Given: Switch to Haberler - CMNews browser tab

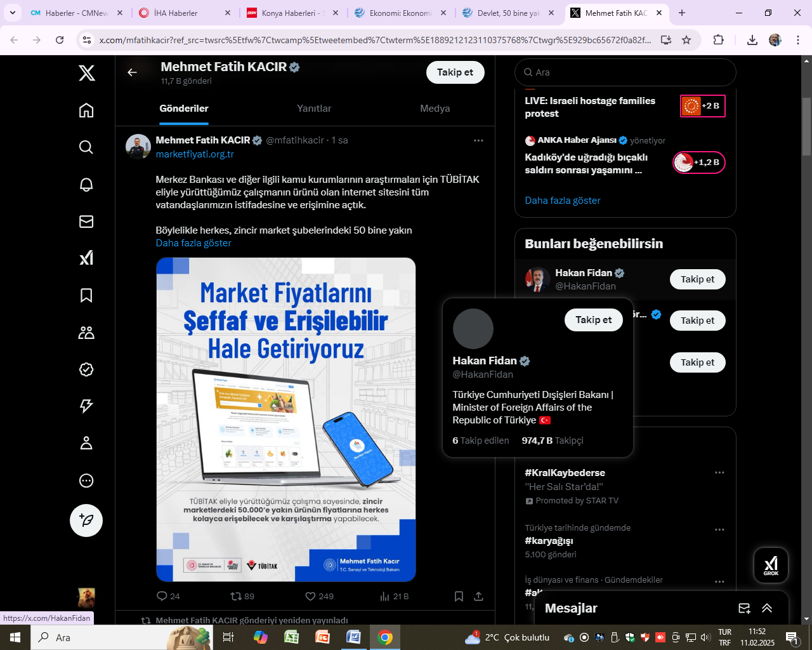Looking at the screenshot, I should click(x=77, y=13).
